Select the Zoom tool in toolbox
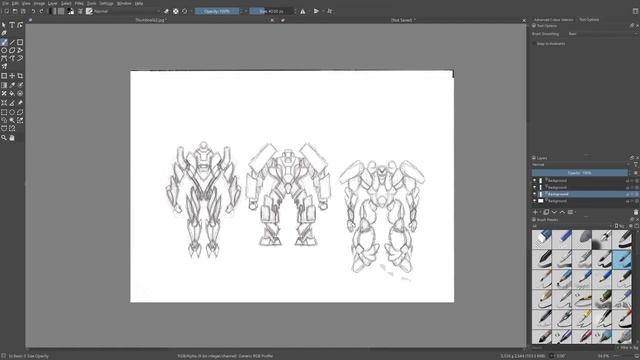 4,138
